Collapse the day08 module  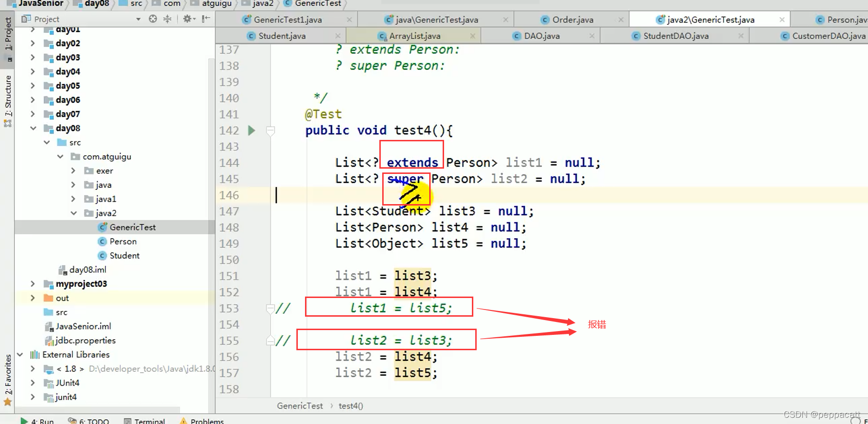(33, 128)
